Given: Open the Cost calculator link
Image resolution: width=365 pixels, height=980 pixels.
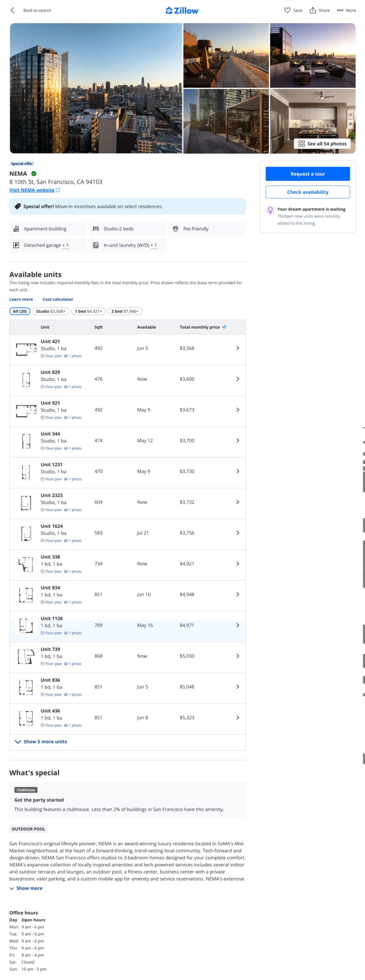Looking at the screenshot, I should 58,299.
